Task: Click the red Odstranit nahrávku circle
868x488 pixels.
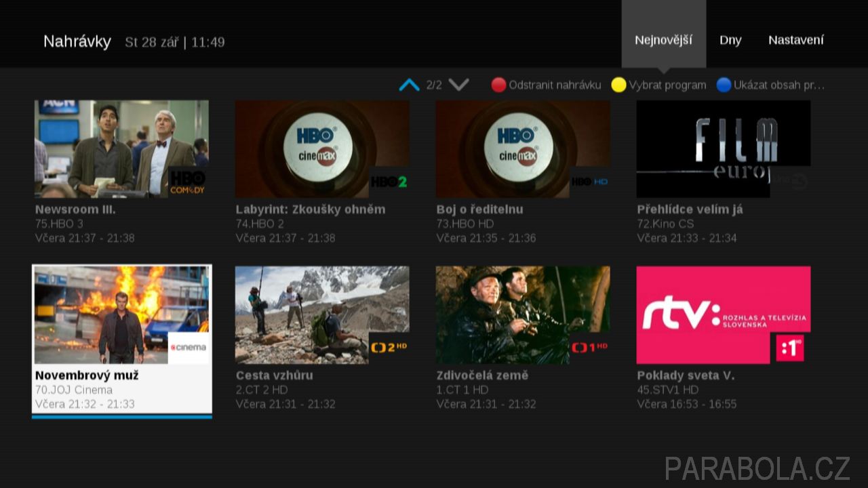Action: (x=499, y=85)
